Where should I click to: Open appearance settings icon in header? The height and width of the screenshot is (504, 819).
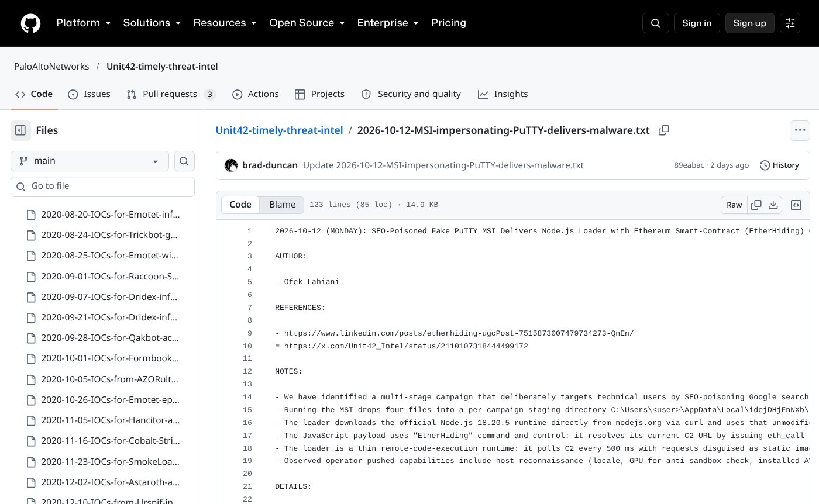click(790, 23)
